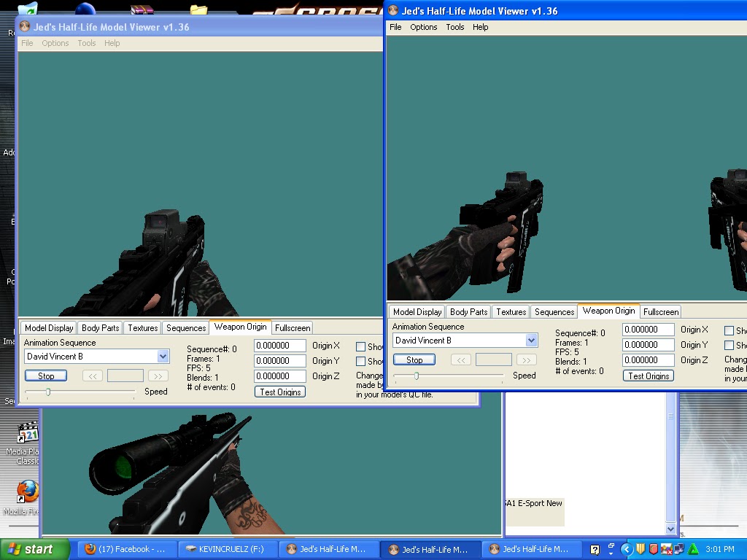Click frame number field in left viewer

(x=125, y=376)
